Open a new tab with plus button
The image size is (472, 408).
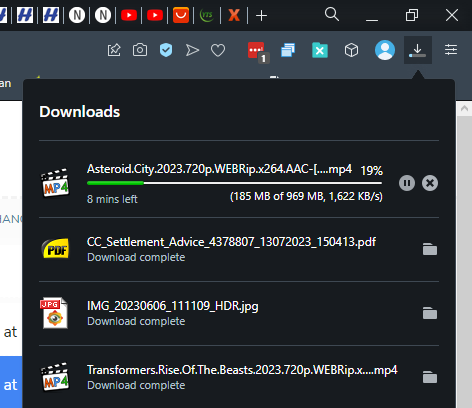[261, 16]
